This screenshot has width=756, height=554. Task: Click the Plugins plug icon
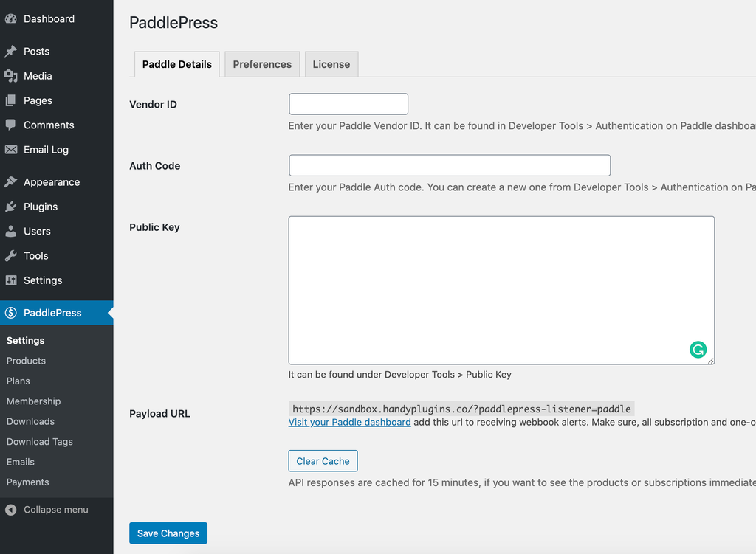10,207
